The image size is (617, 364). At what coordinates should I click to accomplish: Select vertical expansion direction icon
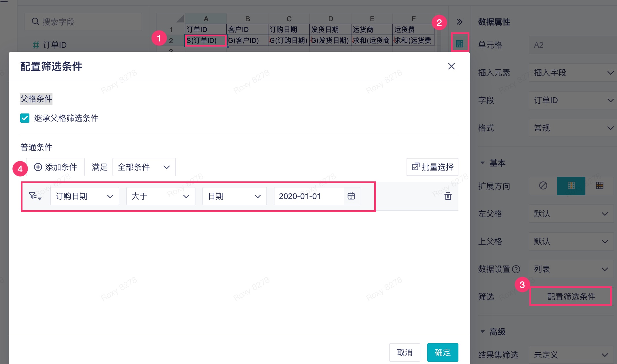point(571,186)
